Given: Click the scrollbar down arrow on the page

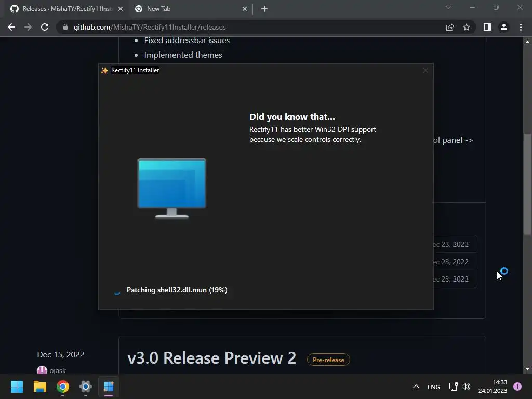Looking at the screenshot, I should click(x=527, y=369).
